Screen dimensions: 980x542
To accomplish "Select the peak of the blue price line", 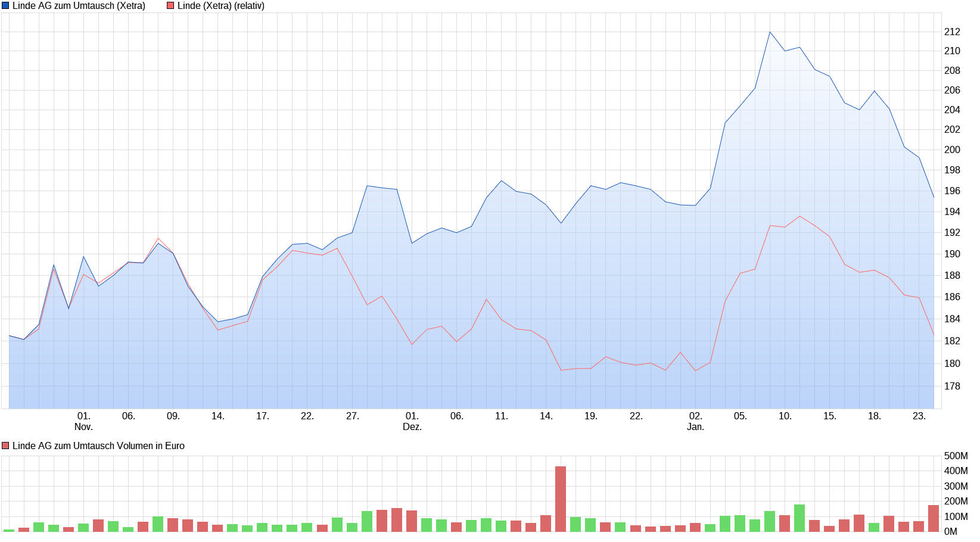I will [770, 31].
